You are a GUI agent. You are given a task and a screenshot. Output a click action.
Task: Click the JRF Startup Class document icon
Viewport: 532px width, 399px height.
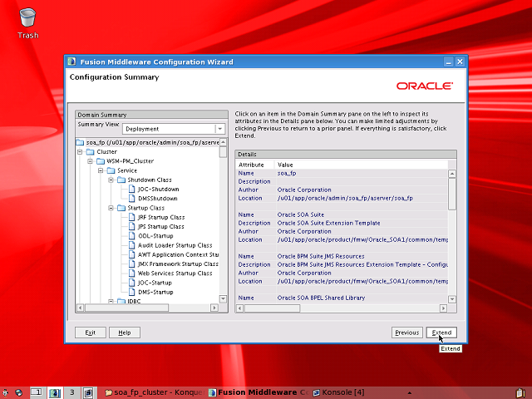pos(132,217)
